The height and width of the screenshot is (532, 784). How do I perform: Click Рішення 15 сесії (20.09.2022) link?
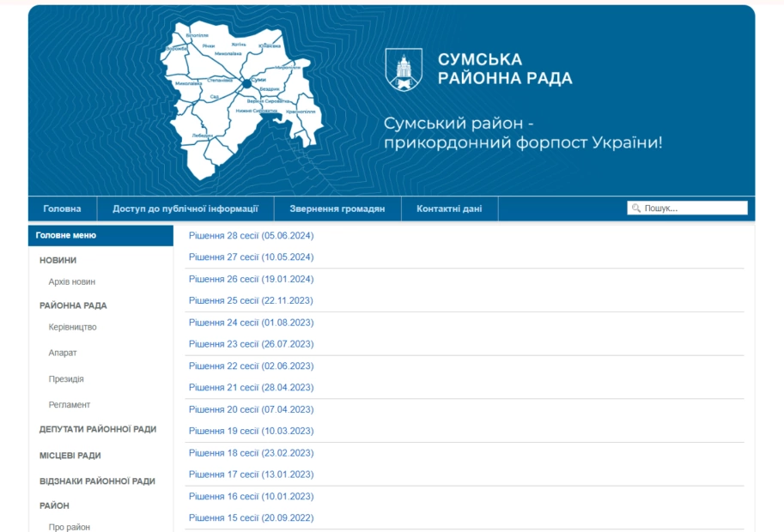coord(251,518)
